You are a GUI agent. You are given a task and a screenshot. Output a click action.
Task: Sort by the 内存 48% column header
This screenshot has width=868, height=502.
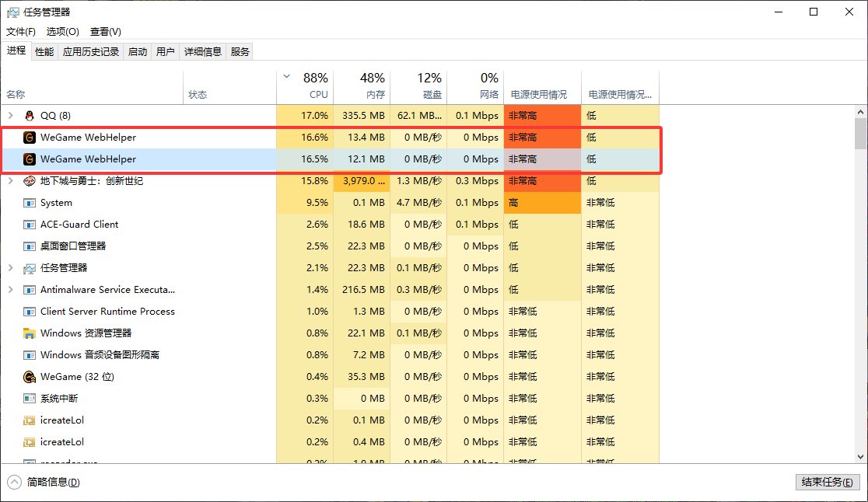pyautogui.click(x=362, y=87)
